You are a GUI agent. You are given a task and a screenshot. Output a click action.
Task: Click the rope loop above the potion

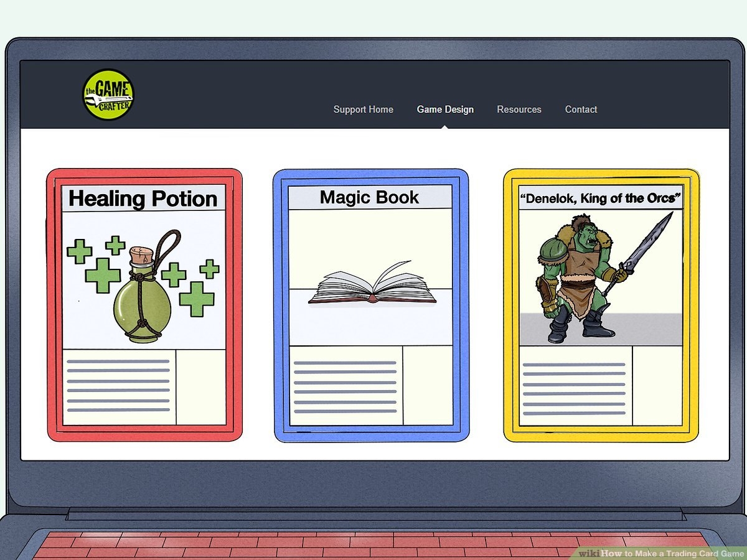(x=171, y=246)
